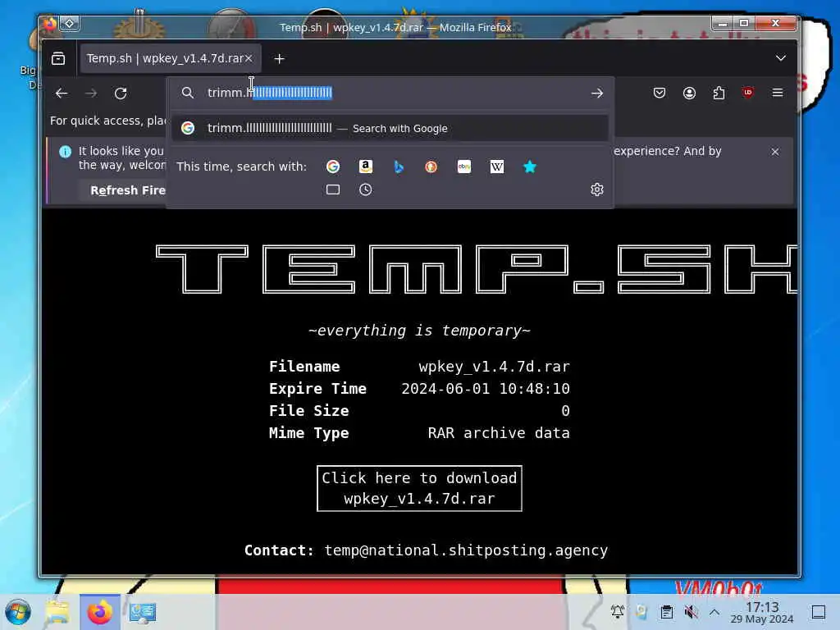Click the forward navigation arrow

91,94
